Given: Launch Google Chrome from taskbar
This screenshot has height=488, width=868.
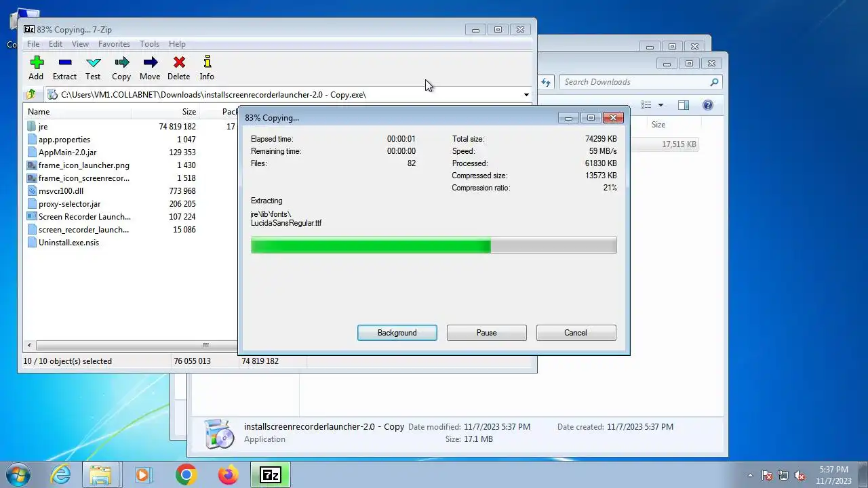Looking at the screenshot, I should 186,474.
